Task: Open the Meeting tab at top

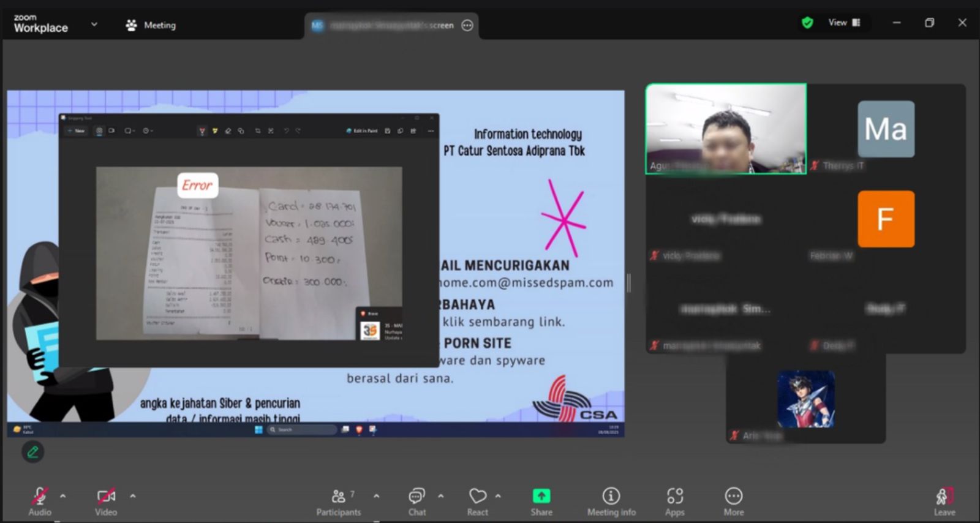Action: point(151,25)
